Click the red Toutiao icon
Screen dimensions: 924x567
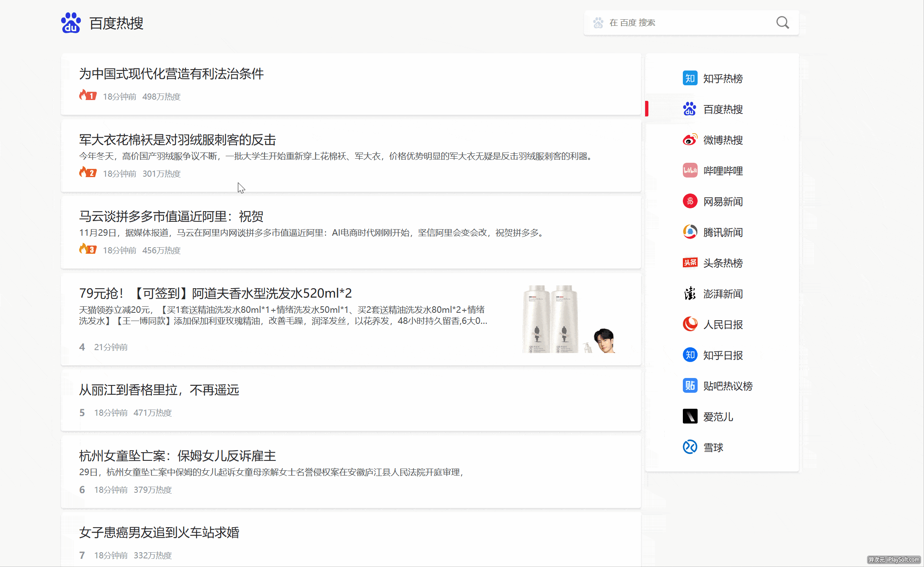click(690, 263)
